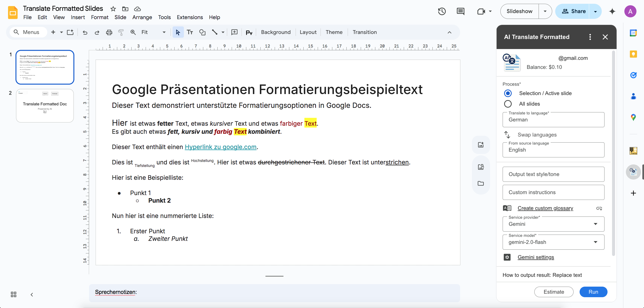Click the swap languages arrows icon

507,135
